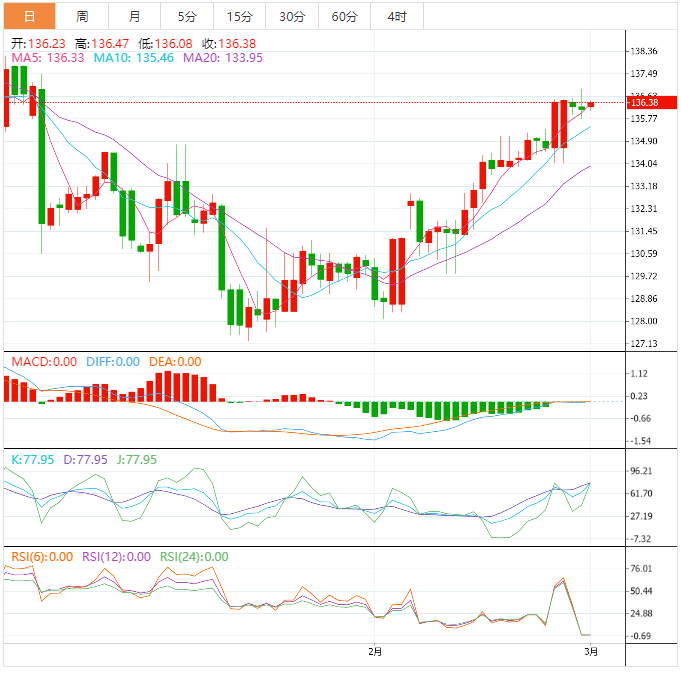Click the DIFF:0.00 indicator label
This screenshot has height=674, width=681.
113,362
